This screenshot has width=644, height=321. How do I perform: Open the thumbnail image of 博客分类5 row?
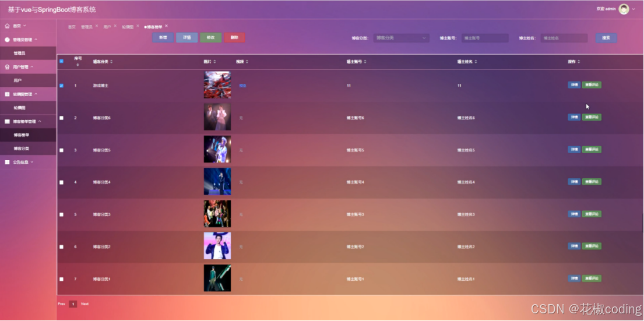217,149
